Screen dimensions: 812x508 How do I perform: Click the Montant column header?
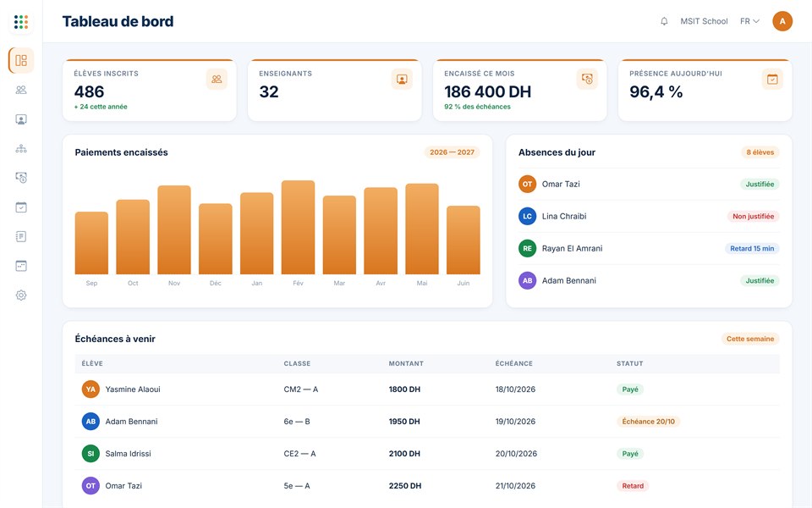pyautogui.click(x=406, y=364)
